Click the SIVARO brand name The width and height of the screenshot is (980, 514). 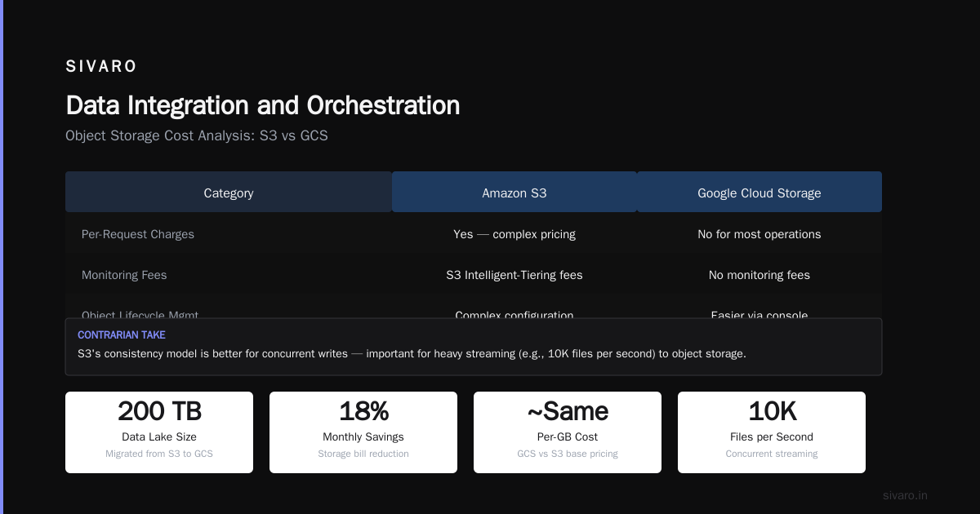pyautogui.click(x=101, y=67)
